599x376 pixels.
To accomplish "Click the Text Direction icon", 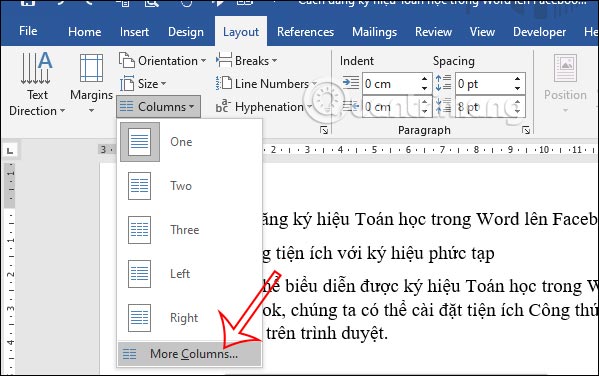I will pos(36,68).
